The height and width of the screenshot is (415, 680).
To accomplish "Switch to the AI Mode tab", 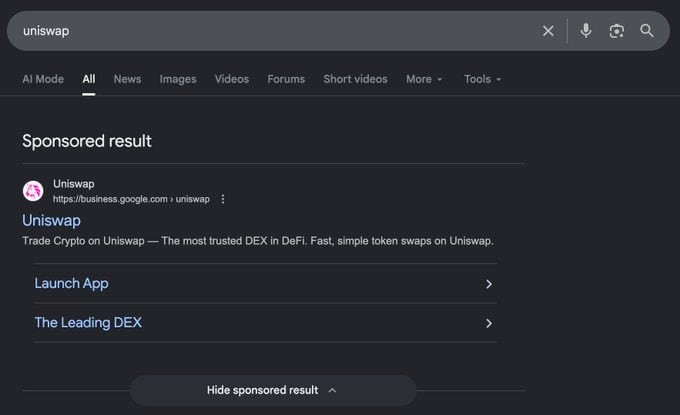I will coord(43,79).
